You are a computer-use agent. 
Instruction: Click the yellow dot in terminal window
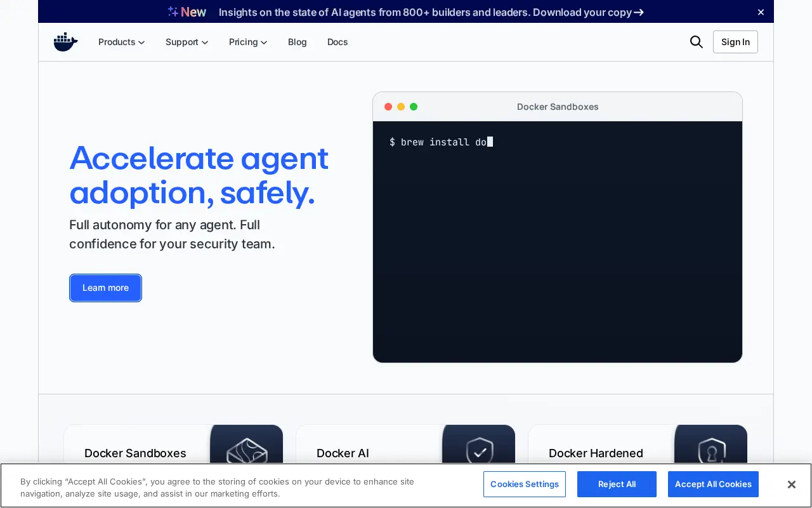[x=401, y=107]
